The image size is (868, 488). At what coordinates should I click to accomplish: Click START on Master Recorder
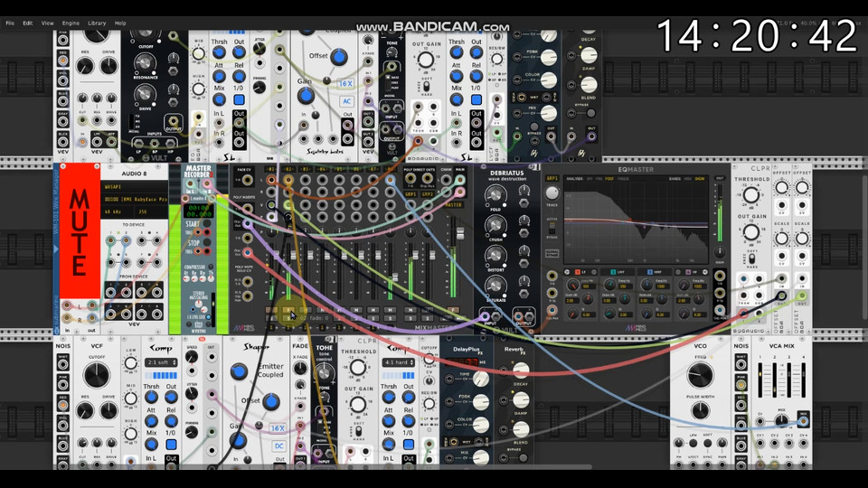click(x=206, y=223)
